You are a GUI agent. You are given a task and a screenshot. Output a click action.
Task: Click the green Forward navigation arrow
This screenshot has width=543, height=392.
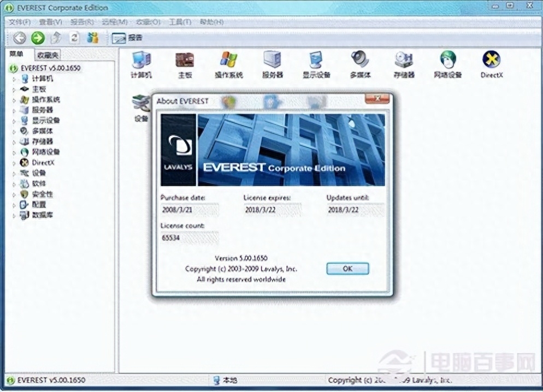click(38, 38)
